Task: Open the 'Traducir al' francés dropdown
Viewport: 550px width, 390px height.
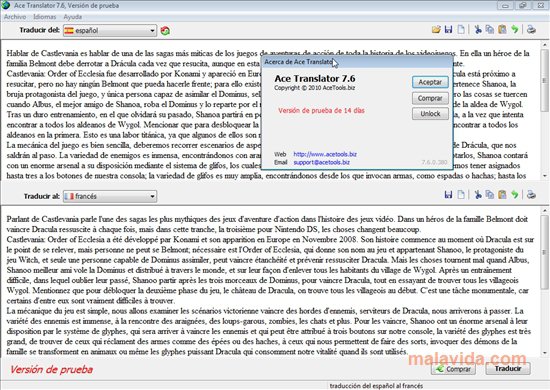Action: pos(110,196)
